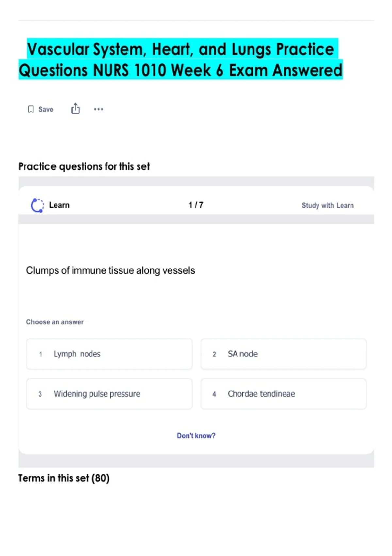Click the Practice questions for this set heading
Viewport: 392px width, 556px height.
(84, 166)
